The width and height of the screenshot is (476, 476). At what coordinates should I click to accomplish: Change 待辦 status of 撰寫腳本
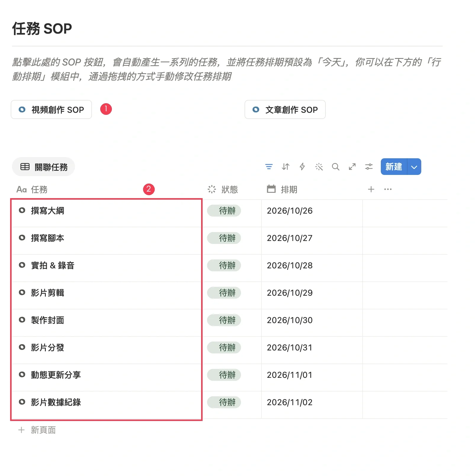pos(224,238)
